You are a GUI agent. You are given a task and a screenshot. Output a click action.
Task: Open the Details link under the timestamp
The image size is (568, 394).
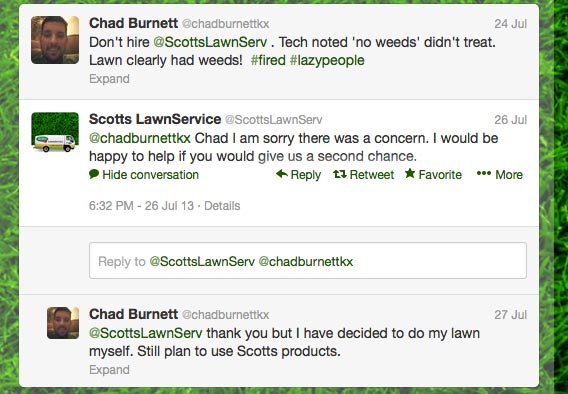point(222,206)
